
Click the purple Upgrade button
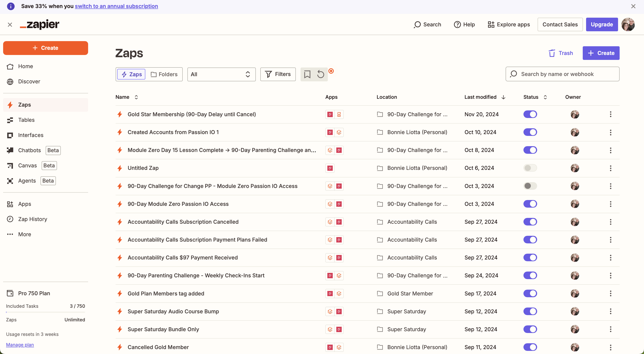[601, 25]
